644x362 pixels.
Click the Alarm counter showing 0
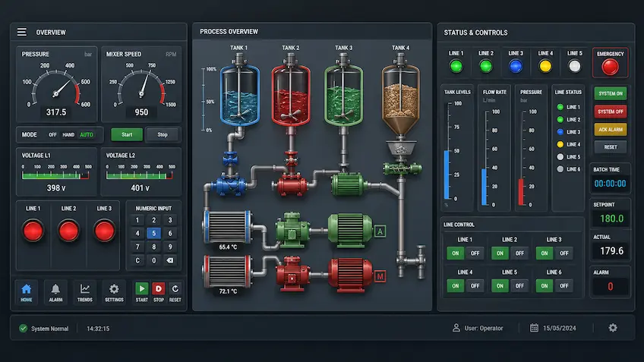click(611, 286)
